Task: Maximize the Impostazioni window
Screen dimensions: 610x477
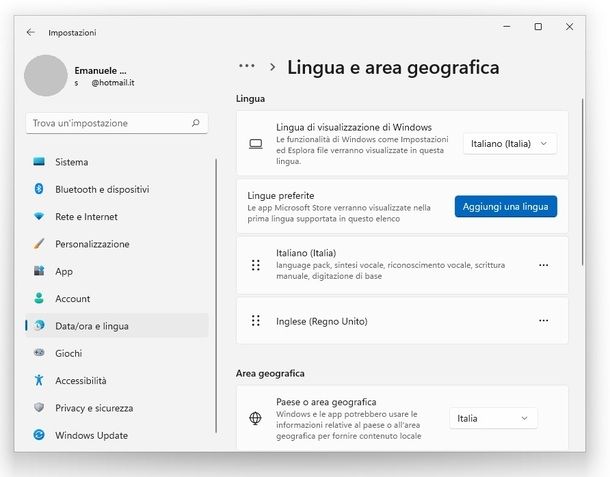Action: point(538,26)
